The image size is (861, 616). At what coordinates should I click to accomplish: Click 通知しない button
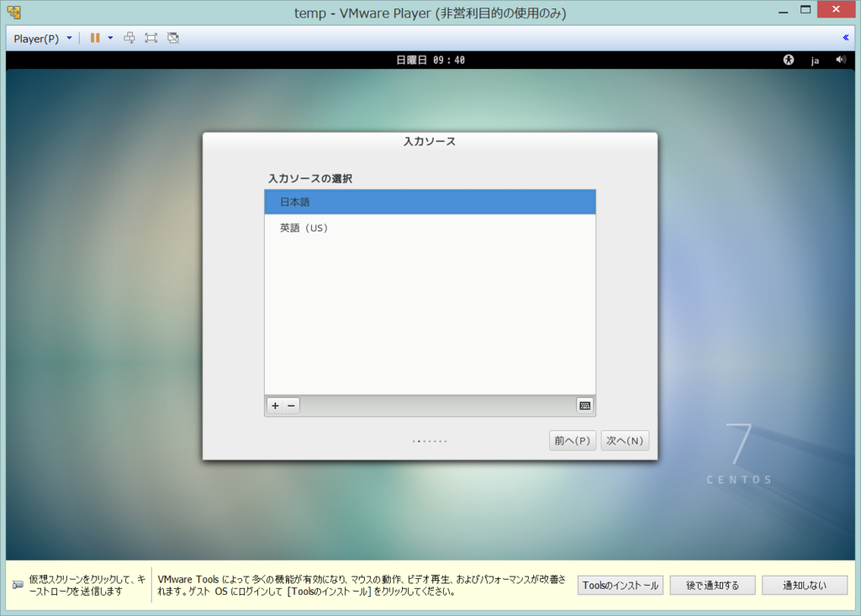coord(805,585)
